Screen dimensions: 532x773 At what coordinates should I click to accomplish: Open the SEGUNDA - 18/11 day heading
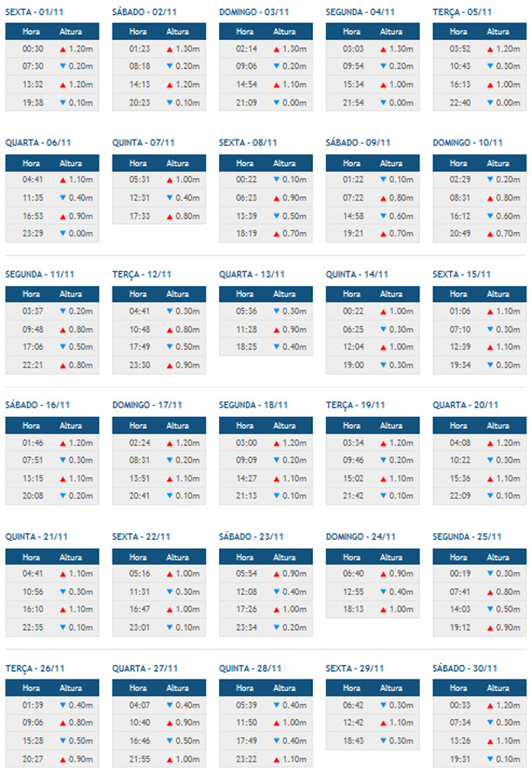tap(255, 404)
